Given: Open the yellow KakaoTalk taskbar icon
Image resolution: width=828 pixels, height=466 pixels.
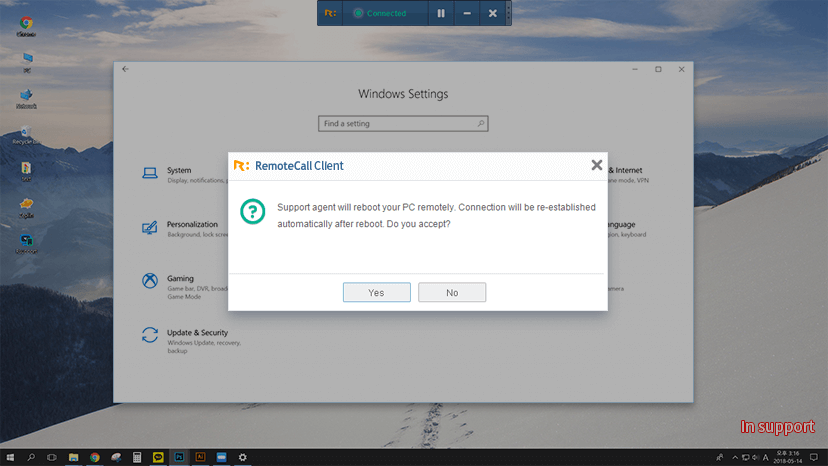Looking at the screenshot, I should coord(158,457).
